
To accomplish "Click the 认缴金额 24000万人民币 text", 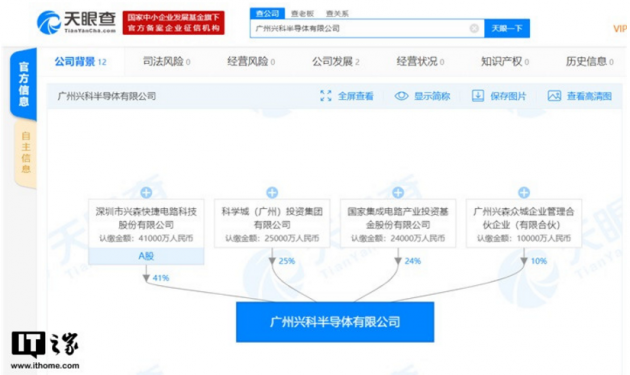I will pyautogui.click(x=398, y=238).
